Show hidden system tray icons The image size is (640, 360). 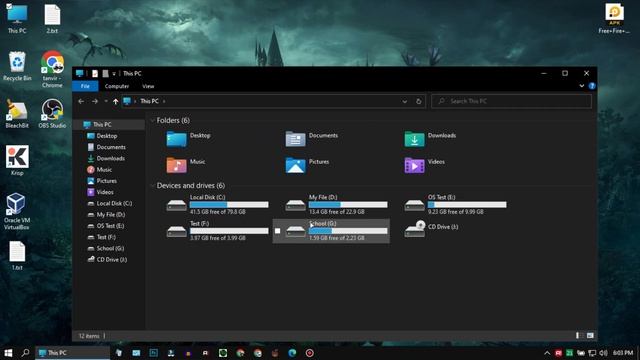[547, 353]
